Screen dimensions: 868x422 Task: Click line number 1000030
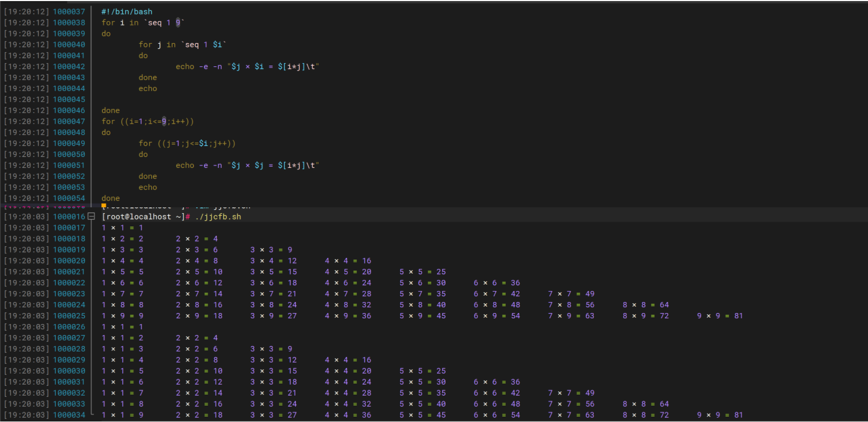[x=69, y=371]
